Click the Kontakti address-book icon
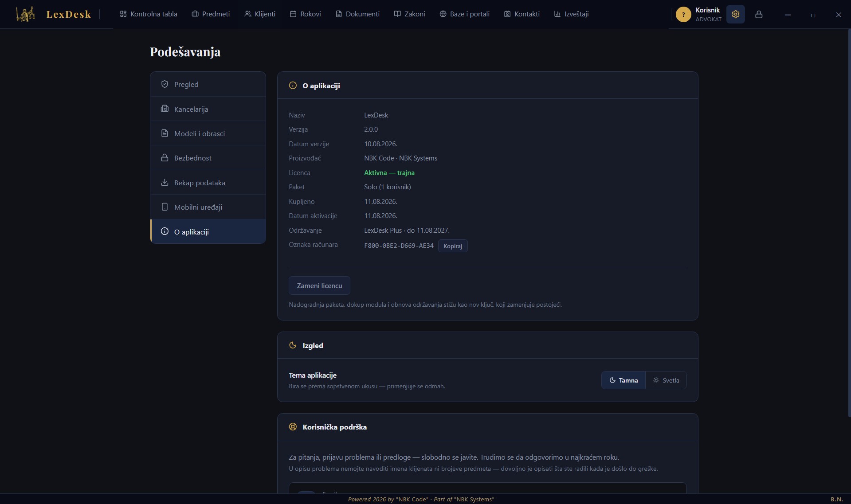The image size is (851, 504). click(507, 14)
